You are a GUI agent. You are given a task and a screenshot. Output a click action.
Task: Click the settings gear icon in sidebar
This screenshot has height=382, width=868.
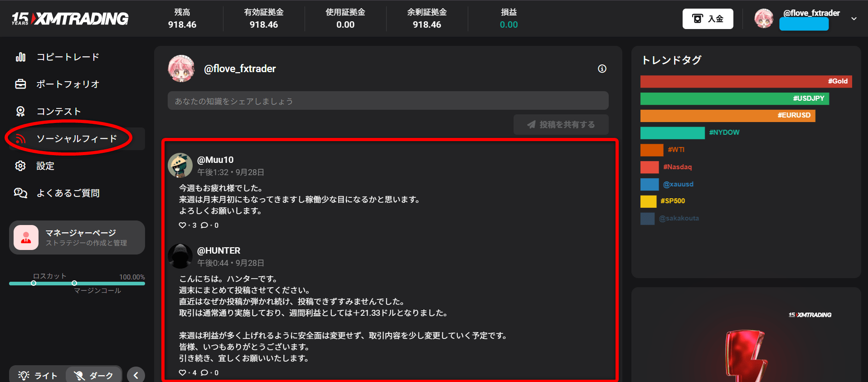click(20, 166)
